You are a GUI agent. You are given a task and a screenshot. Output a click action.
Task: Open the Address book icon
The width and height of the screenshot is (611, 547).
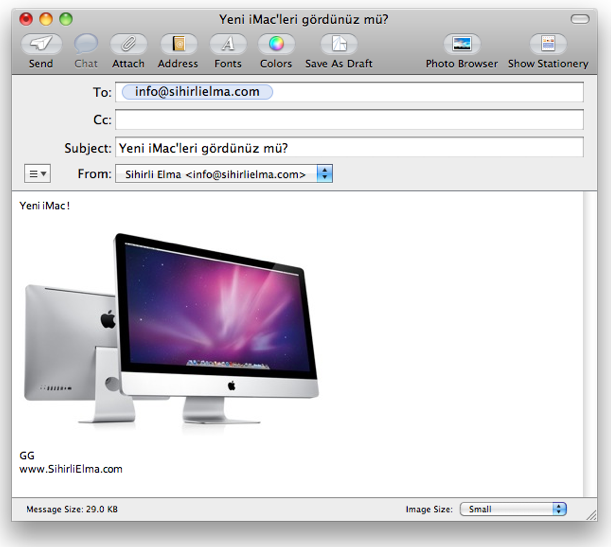(x=178, y=44)
